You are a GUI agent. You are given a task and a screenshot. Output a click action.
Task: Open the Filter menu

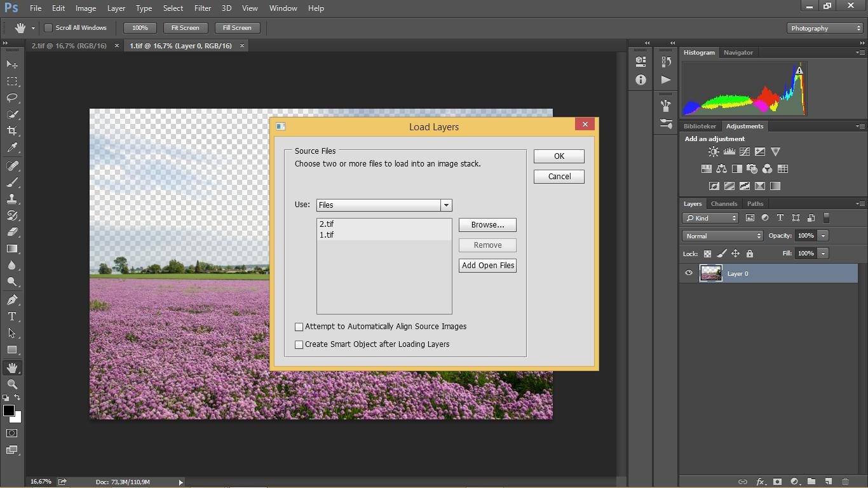coord(203,8)
